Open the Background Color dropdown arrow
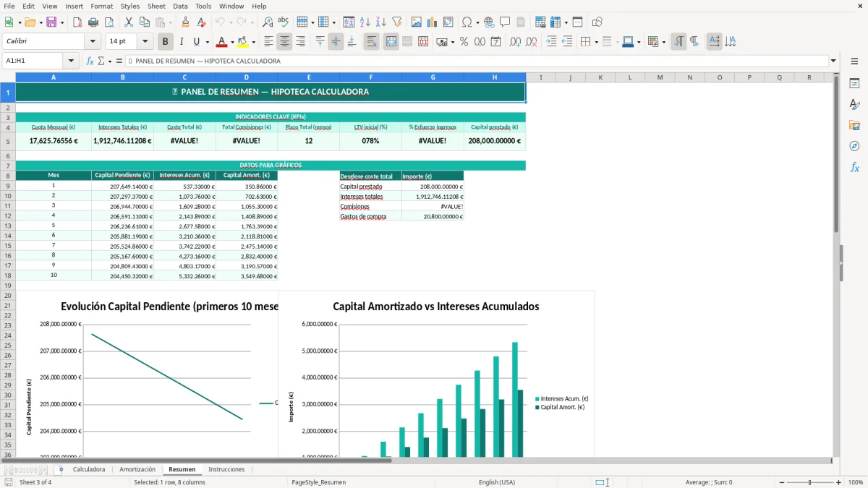 click(253, 42)
